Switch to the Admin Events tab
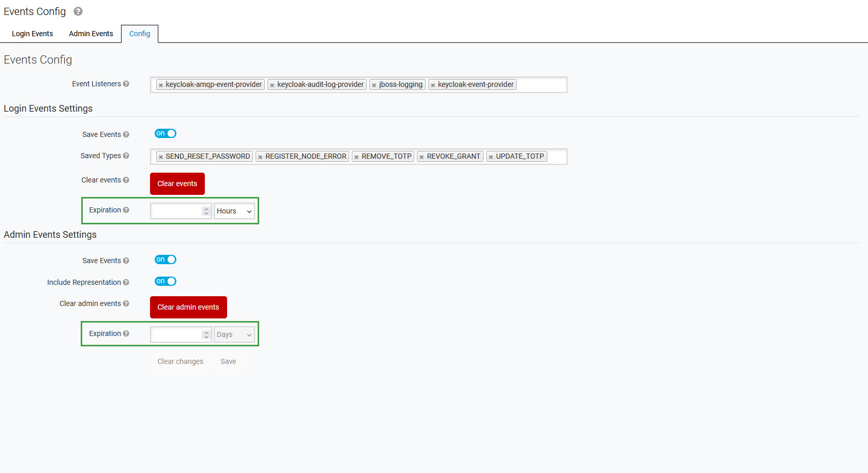Viewport: 868px width, 473px height. click(91, 34)
